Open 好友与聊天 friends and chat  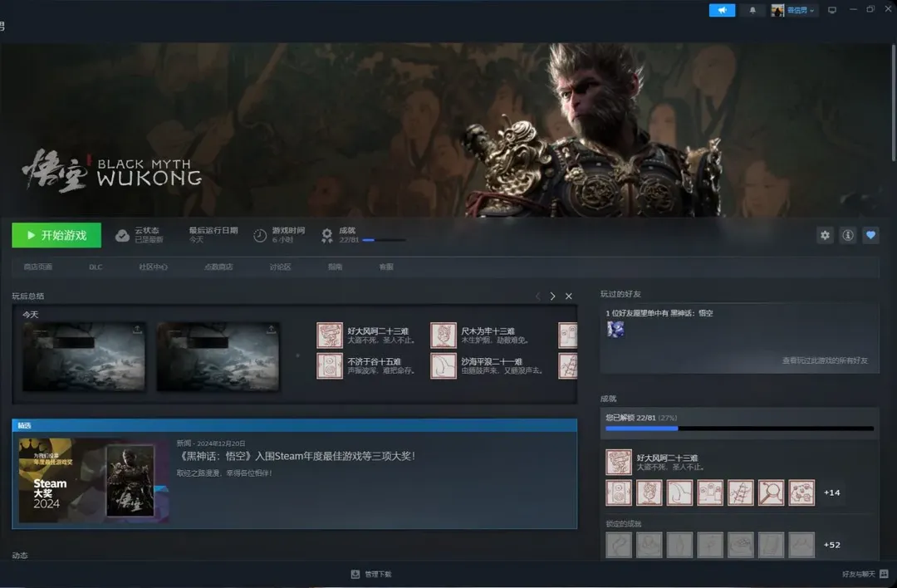point(865,574)
